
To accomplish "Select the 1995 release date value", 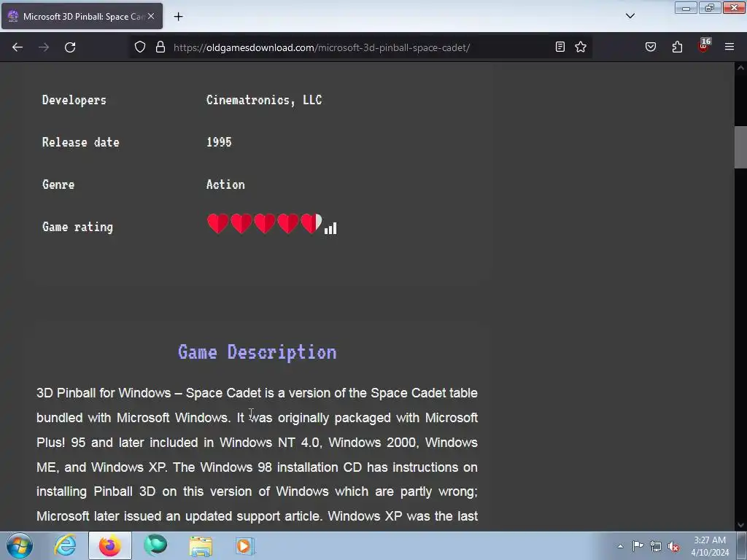I will (x=219, y=142).
